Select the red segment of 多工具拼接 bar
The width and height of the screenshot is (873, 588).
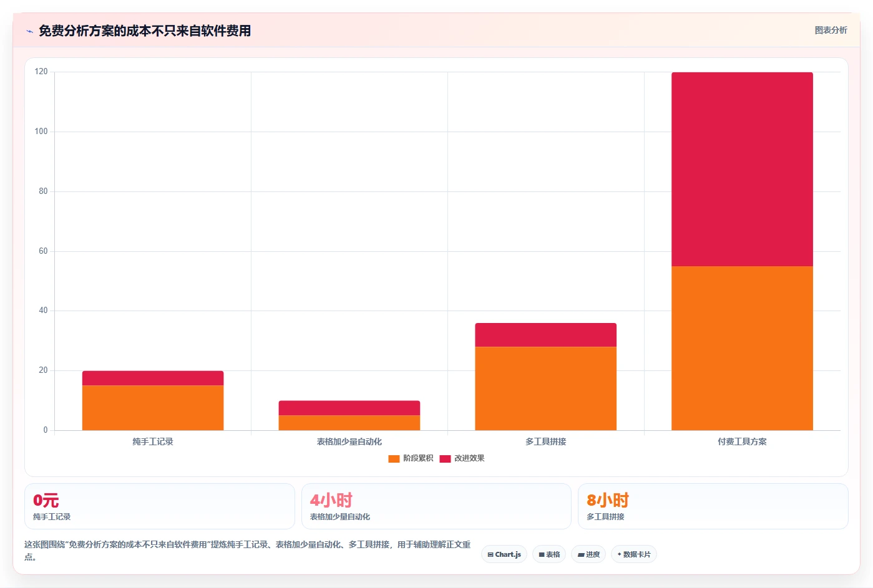(545, 335)
